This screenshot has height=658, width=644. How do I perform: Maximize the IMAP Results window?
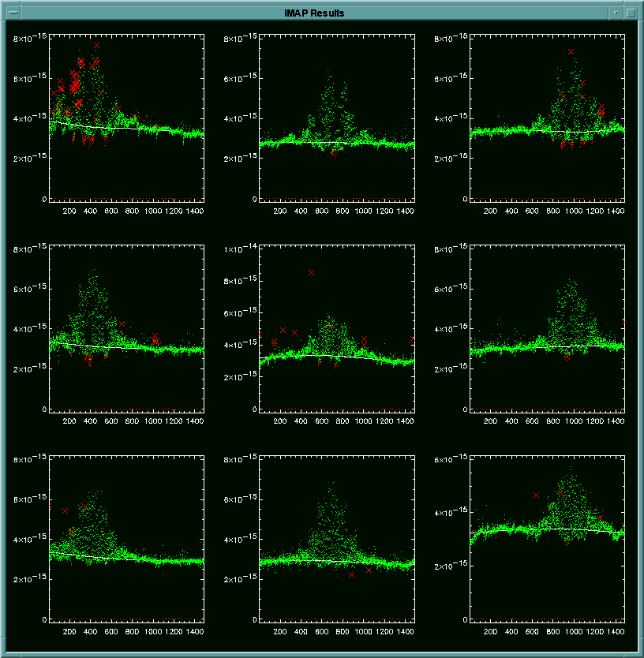pos(631,13)
